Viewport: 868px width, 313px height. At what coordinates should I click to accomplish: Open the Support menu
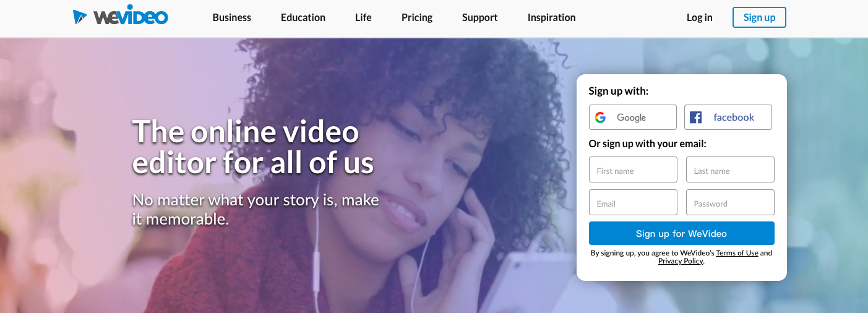pos(480,17)
